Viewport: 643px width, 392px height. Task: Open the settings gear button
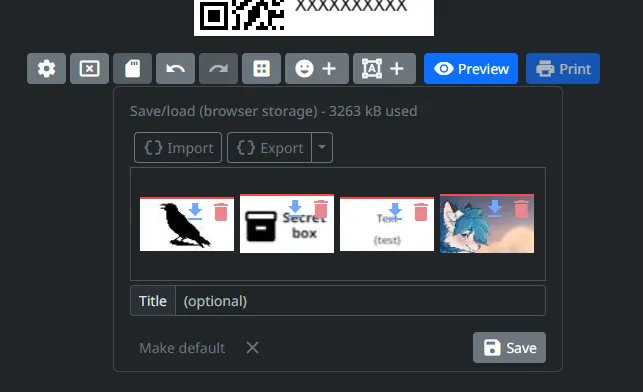click(x=46, y=68)
